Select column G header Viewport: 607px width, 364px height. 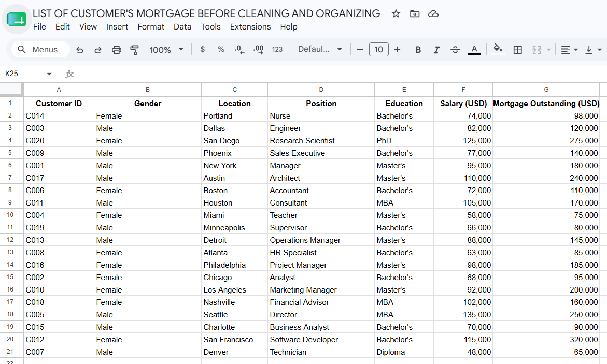tap(546, 90)
